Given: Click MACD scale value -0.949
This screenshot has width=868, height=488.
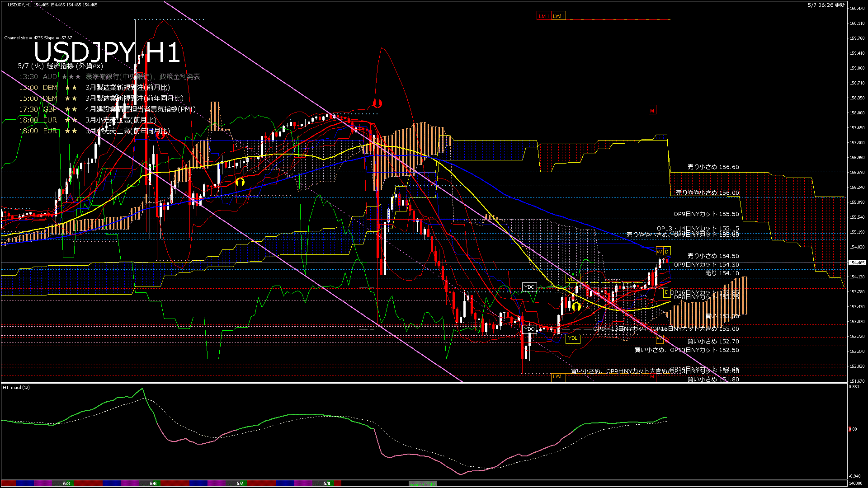Looking at the screenshot, I should coord(854,476).
